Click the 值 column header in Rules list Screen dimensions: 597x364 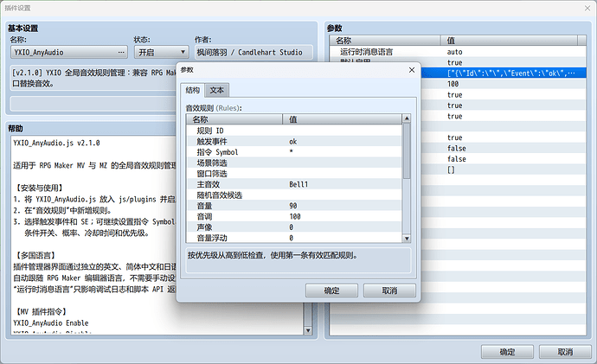pos(342,119)
